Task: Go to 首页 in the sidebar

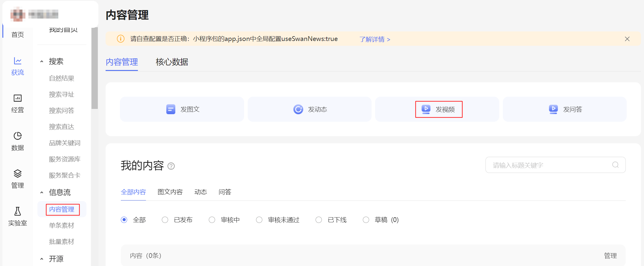Action: (18, 35)
